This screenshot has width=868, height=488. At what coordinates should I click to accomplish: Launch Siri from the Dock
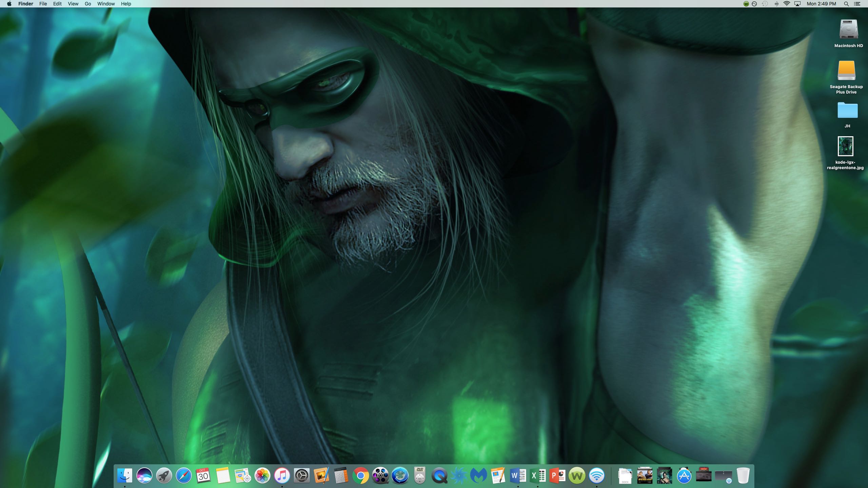144,475
